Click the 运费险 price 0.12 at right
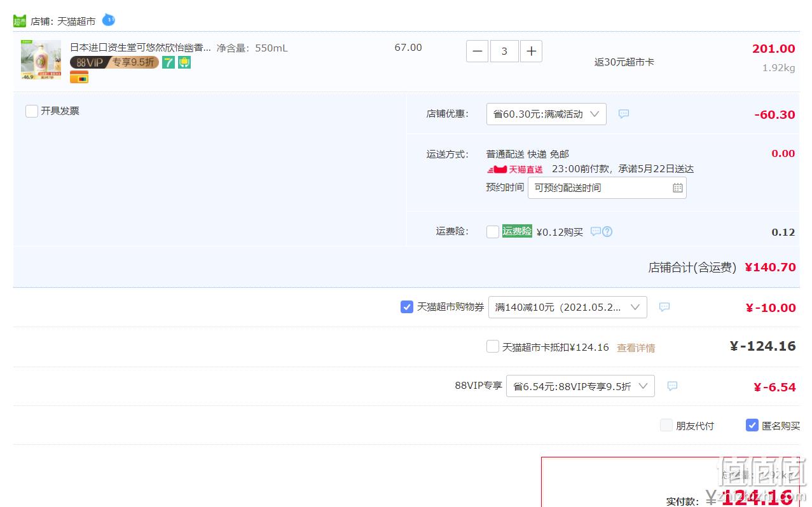812x507 pixels. click(783, 232)
